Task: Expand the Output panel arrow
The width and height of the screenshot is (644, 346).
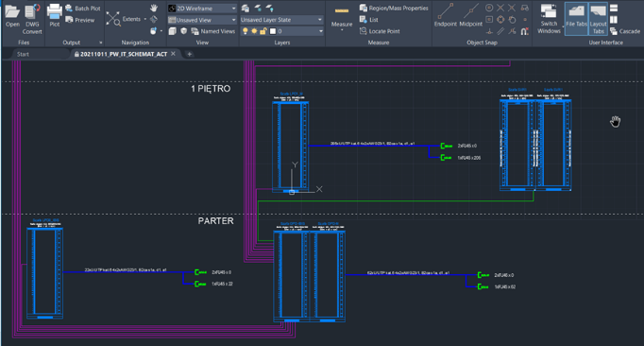Action: click(x=101, y=43)
